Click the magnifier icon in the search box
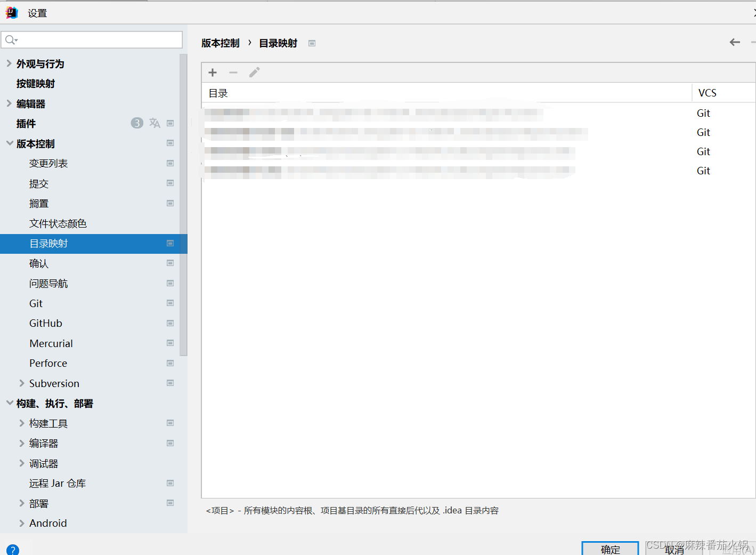 point(10,39)
